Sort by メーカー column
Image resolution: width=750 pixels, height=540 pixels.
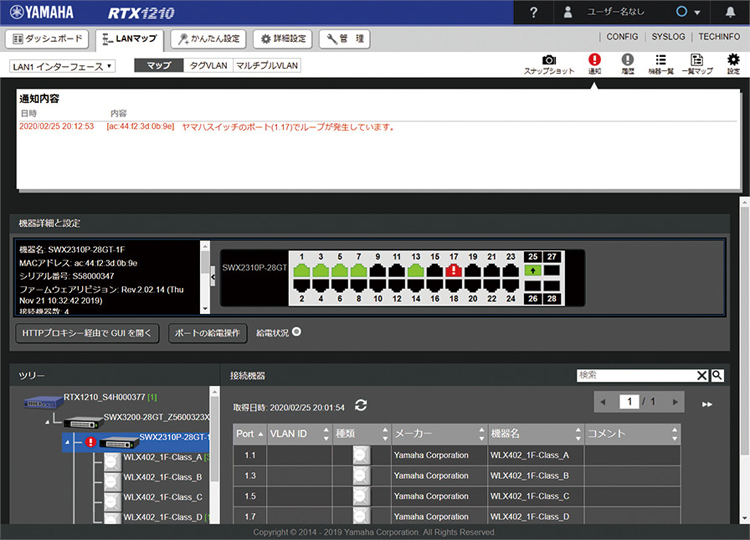440,434
